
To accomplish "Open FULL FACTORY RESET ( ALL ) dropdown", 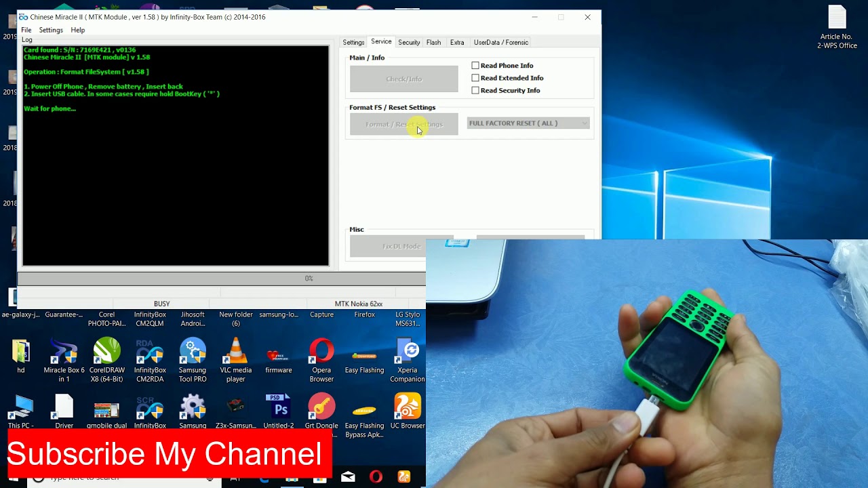I will coord(528,123).
